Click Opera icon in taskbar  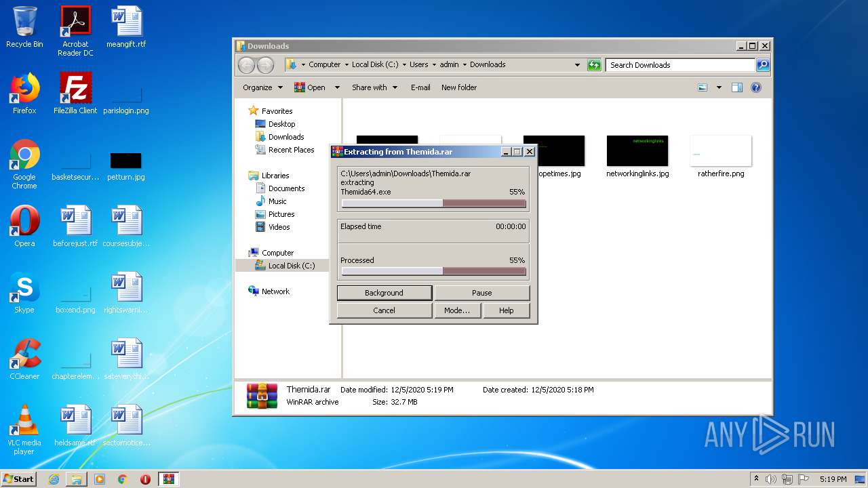point(145,479)
